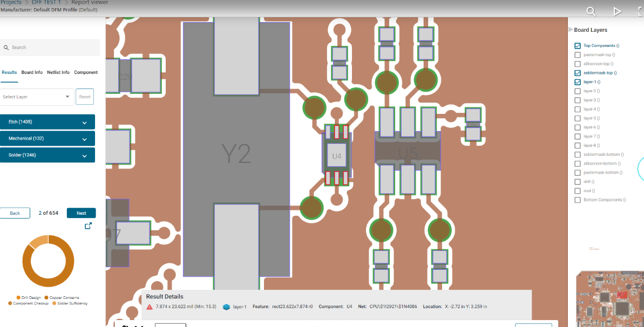Click the U4 component on the board
Image resolution: width=644 pixels, height=327 pixels.
[336, 156]
